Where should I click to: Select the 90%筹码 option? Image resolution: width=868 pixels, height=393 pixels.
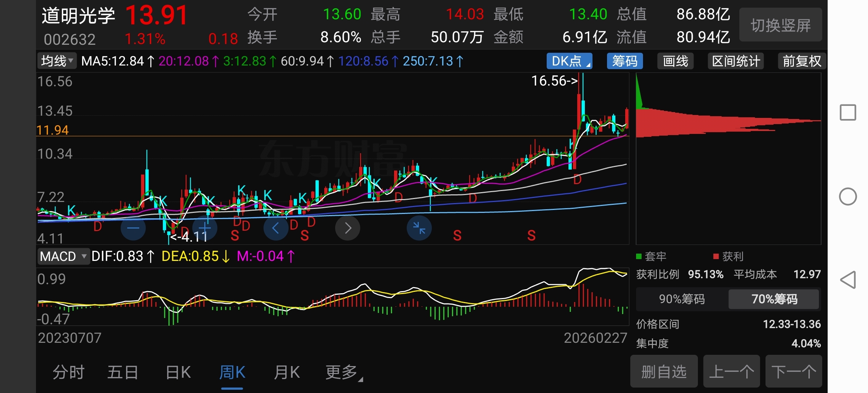[x=682, y=299]
